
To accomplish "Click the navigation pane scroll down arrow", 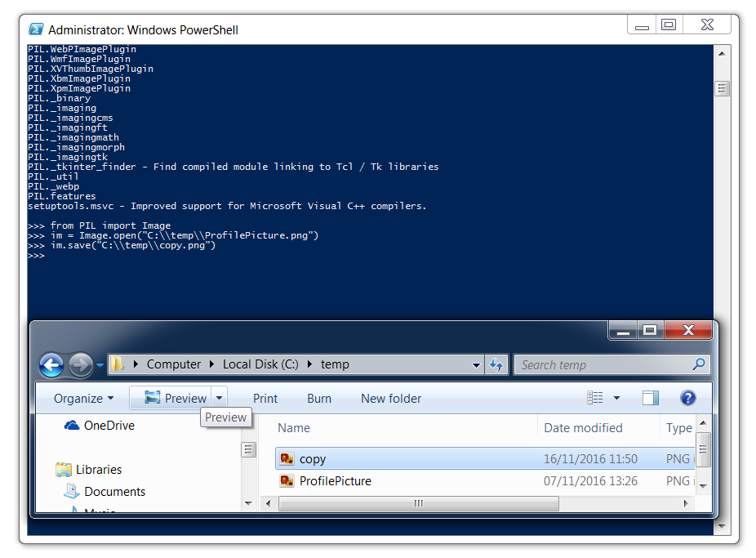I will pyautogui.click(x=248, y=503).
